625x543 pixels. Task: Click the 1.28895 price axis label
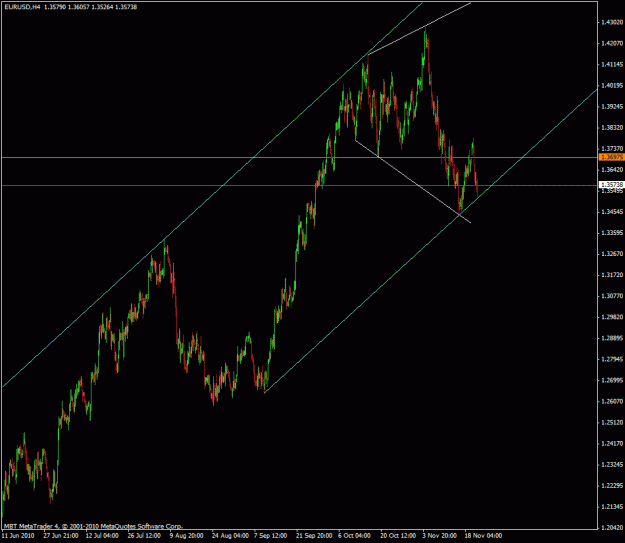[612, 338]
